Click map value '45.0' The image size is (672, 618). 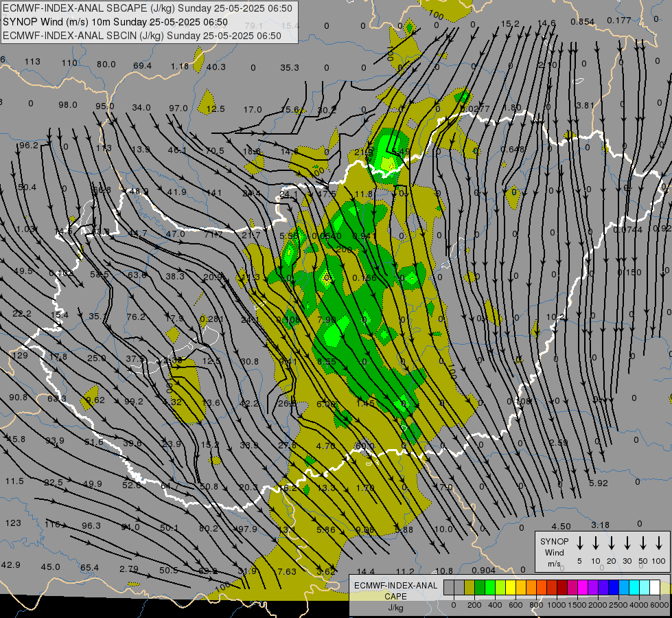point(51,567)
